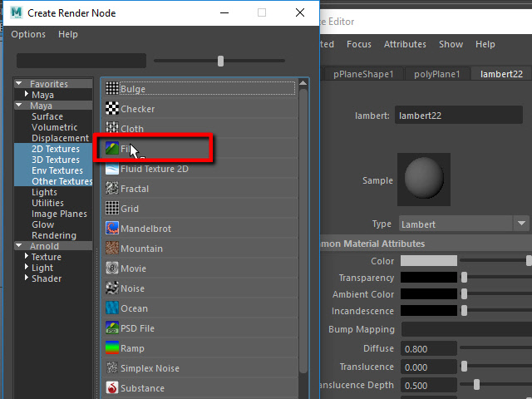
Task: Expand the Arnold Shader category
Action: 26,278
